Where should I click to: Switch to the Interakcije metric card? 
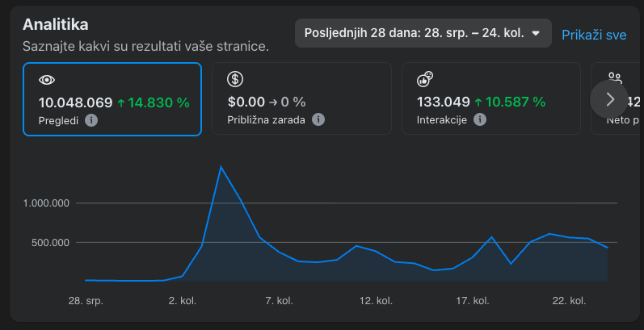pyautogui.click(x=490, y=99)
